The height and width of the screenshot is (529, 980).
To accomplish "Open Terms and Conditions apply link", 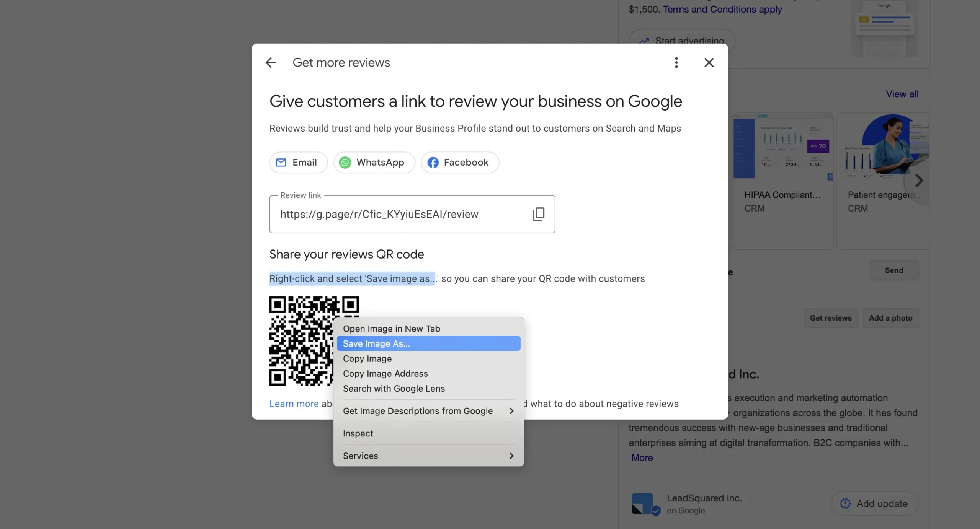I will coord(722,9).
